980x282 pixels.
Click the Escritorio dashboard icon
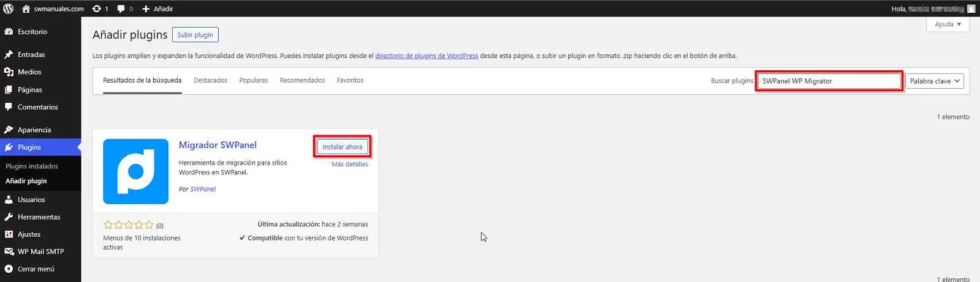(x=9, y=32)
